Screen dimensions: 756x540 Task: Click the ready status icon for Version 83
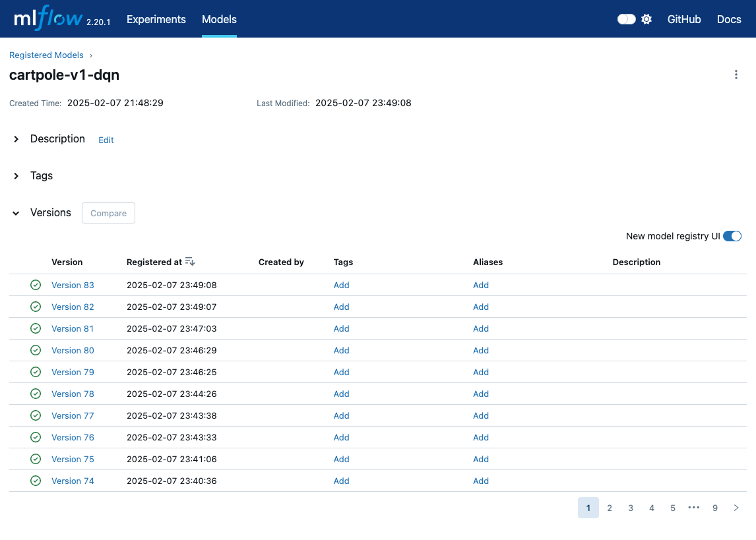[36, 285]
